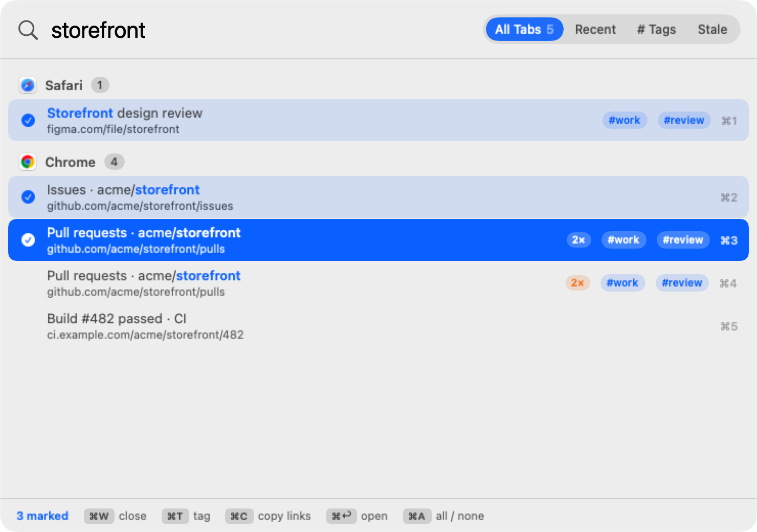
Task: Show the Stale tabs filter
Action: (712, 29)
